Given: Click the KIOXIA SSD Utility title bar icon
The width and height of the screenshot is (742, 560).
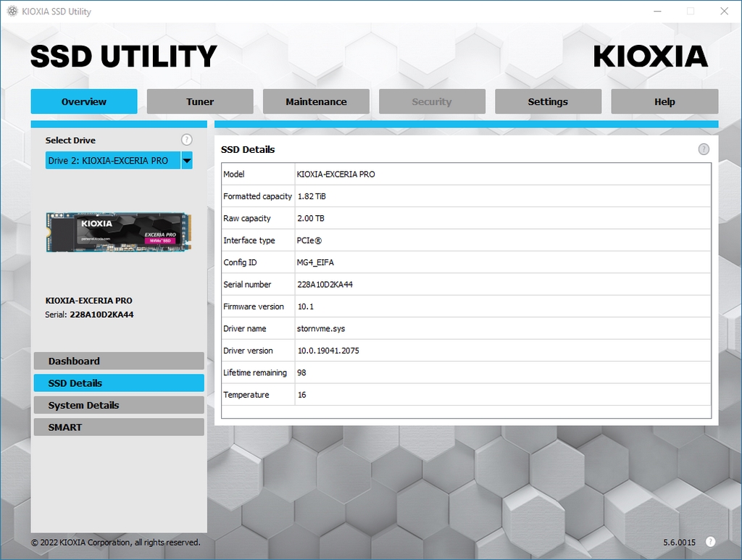Looking at the screenshot, I should coord(12,12).
